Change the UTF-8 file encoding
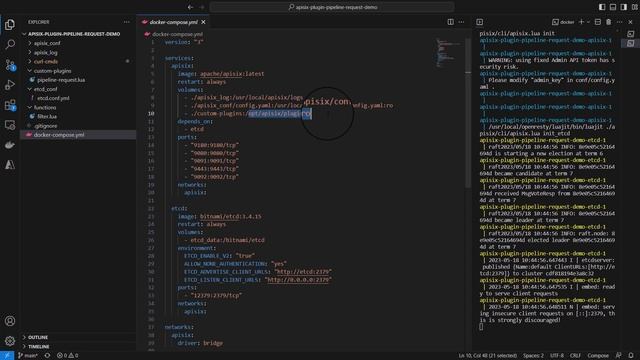 point(557,356)
